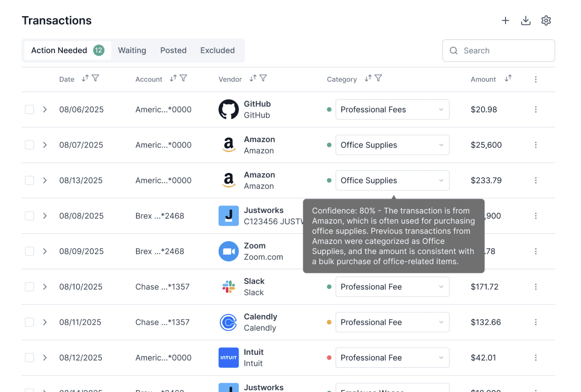Open three-dot menu for Zoom row
The image size is (581, 392).
click(x=536, y=251)
